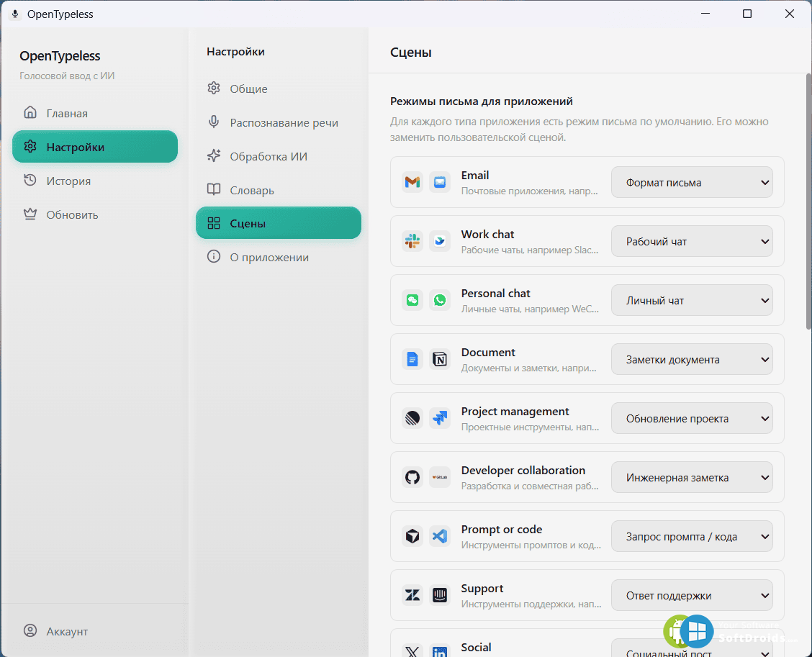
Task: Click the Linear icon in Project management row
Action: click(412, 418)
